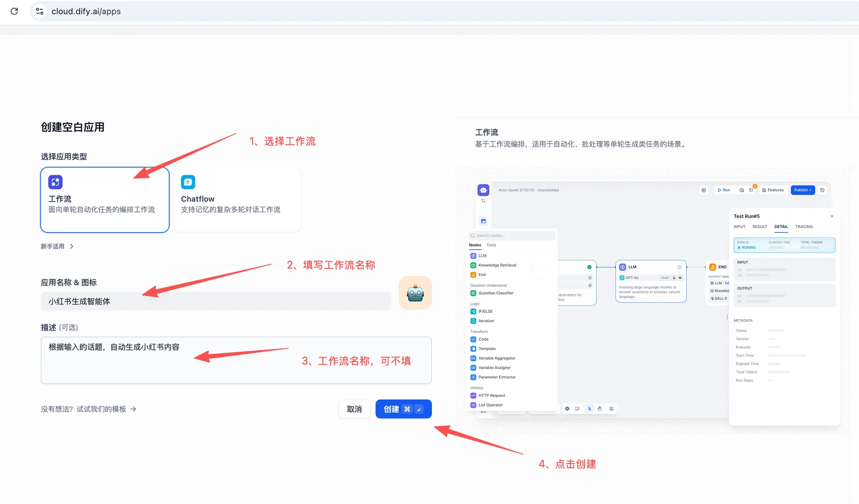The width and height of the screenshot is (859, 504).
Task: Open the INPUT tab of Test Run#5
Action: (739, 227)
